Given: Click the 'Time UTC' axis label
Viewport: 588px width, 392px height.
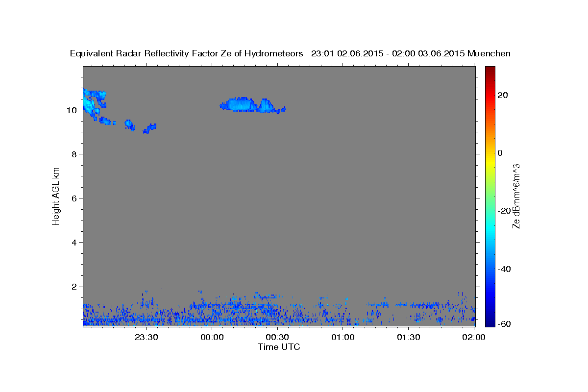Looking at the screenshot, I should (279, 347).
